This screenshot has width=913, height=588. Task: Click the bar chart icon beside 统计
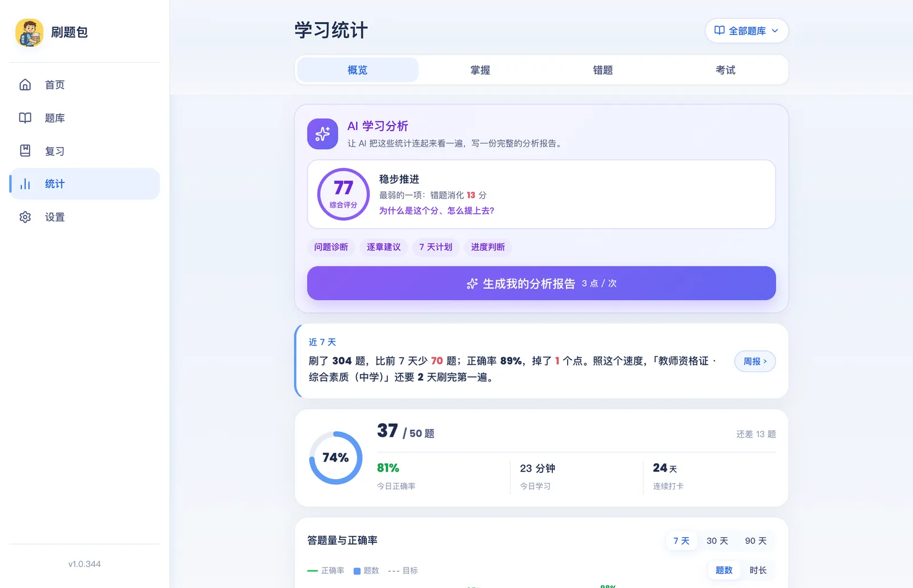pyautogui.click(x=25, y=184)
